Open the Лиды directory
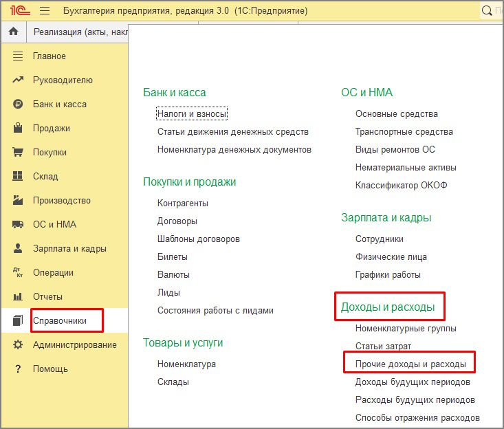The image size is (504, 429). pyautogui.click(x=168, y=292)
